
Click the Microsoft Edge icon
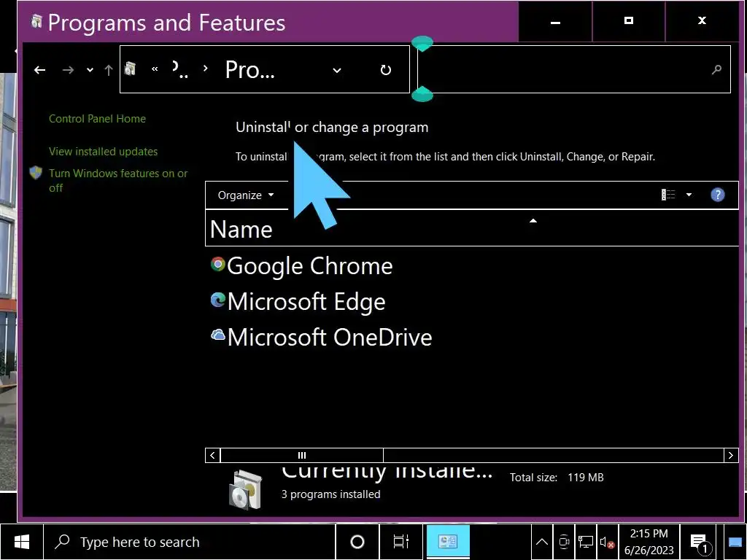(217, 300)
